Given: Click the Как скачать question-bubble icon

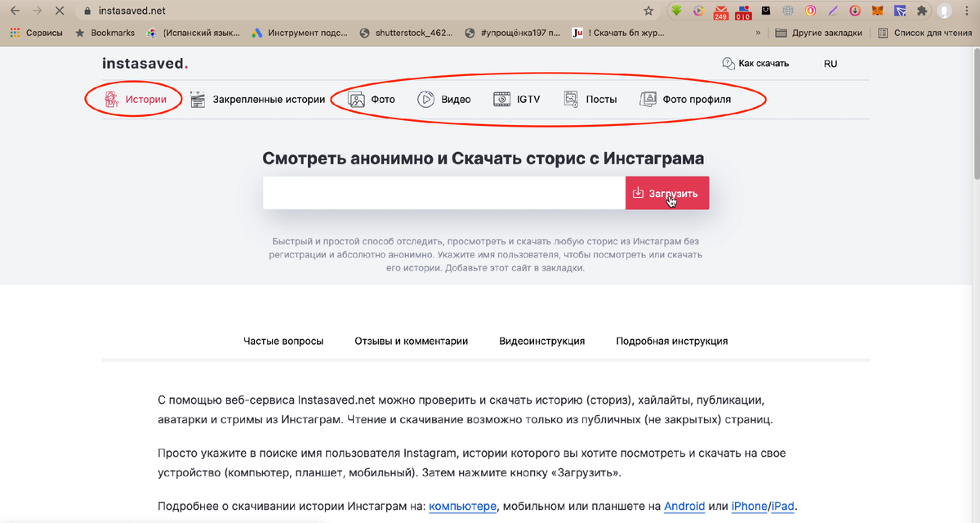Looking at the screenshot, I should click(x=728, y=64).
